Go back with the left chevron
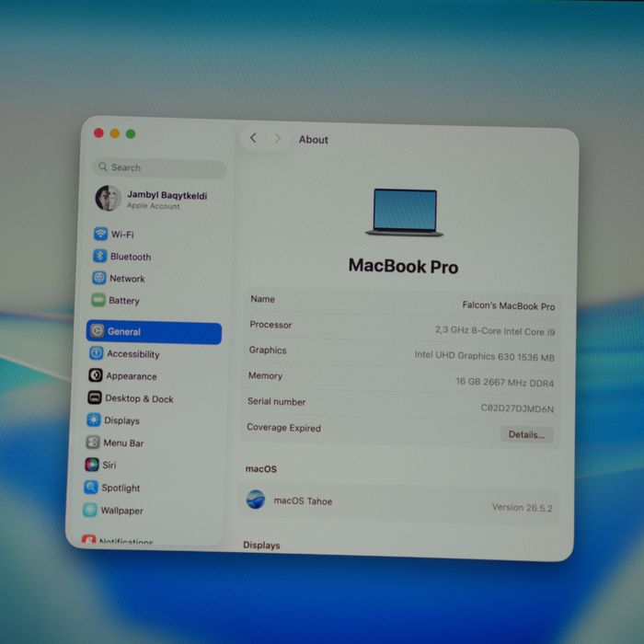644x644 pixels. (x=253, y=138)
